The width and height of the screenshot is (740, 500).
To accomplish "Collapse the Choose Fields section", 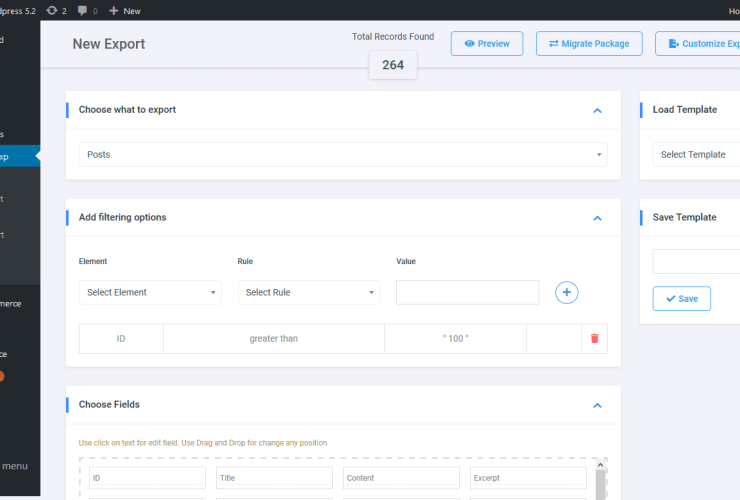I will (x=597, y=405).
